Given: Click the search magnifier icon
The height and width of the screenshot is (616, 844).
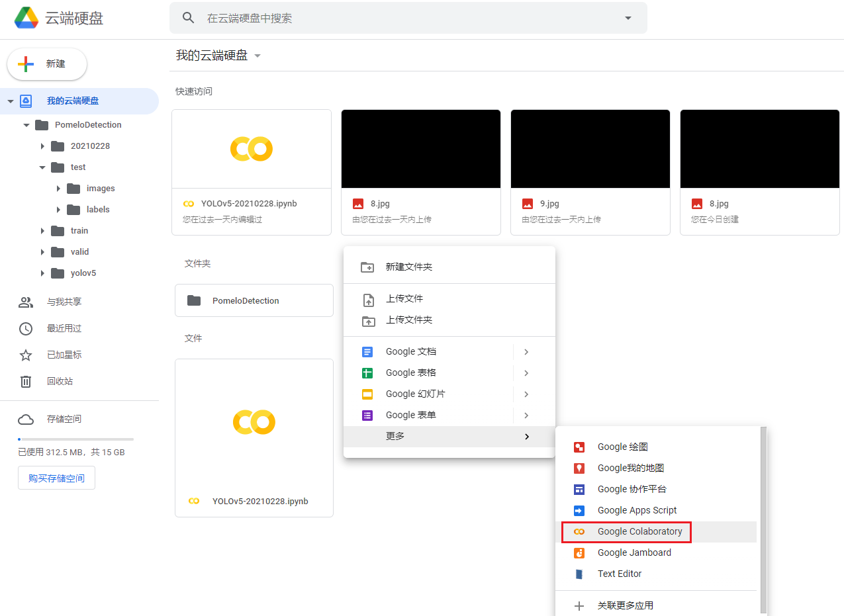Looking at the screenshot, I should [189, 18].
